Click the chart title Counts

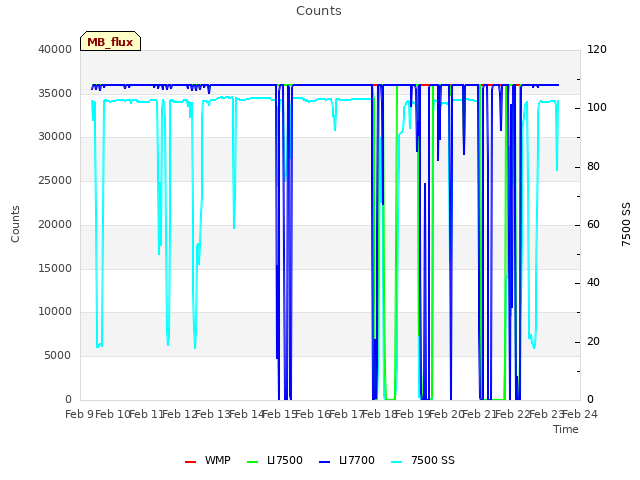click(x=319, y=11)
